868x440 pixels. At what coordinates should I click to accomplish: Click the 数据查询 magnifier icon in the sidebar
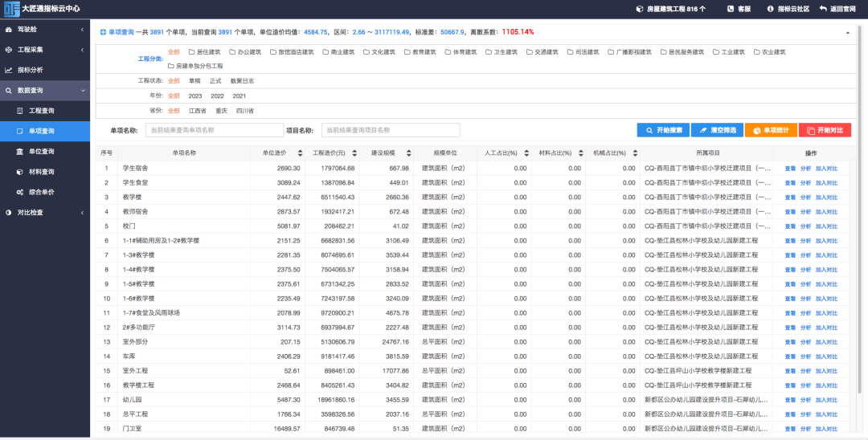click(8, 91)
